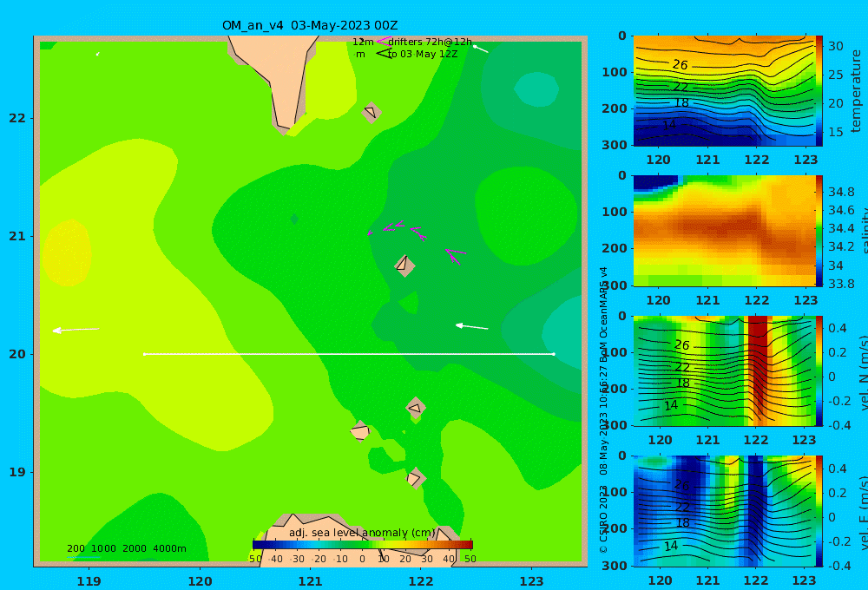Select the island marker near 122 east, 19.5 north
The image size is (868, 590).
416,408
